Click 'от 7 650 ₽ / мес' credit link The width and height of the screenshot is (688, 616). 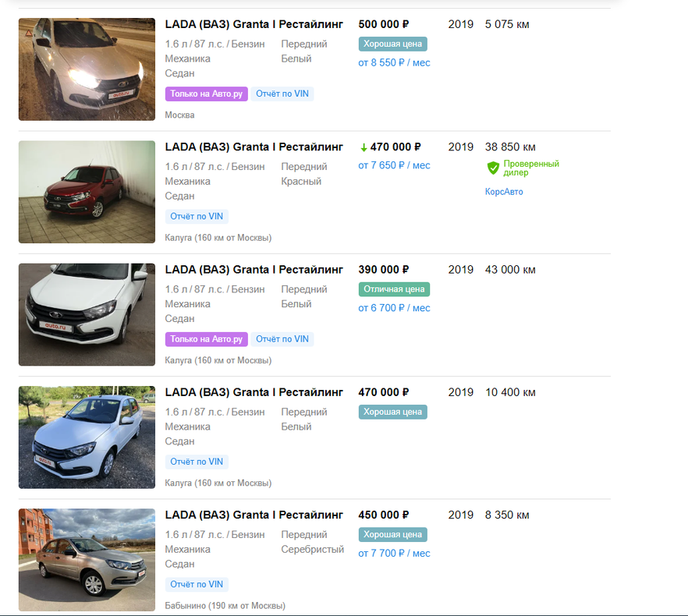[x=394, y=165]
